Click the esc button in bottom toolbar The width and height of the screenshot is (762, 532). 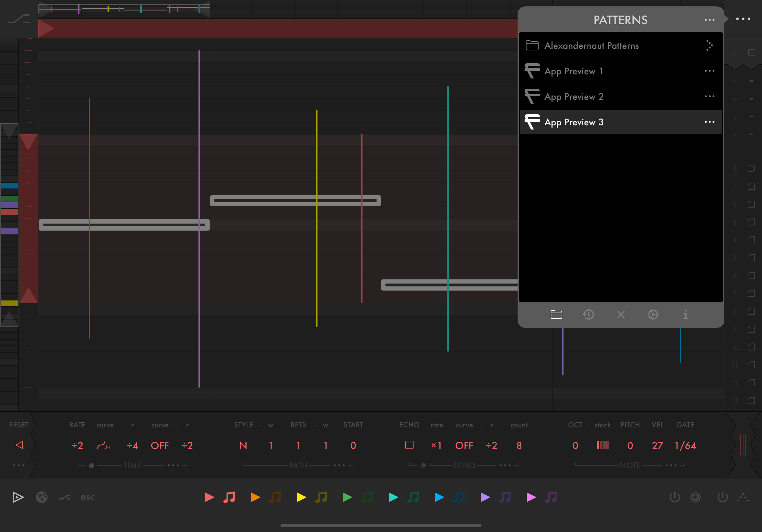pos(88,497)
